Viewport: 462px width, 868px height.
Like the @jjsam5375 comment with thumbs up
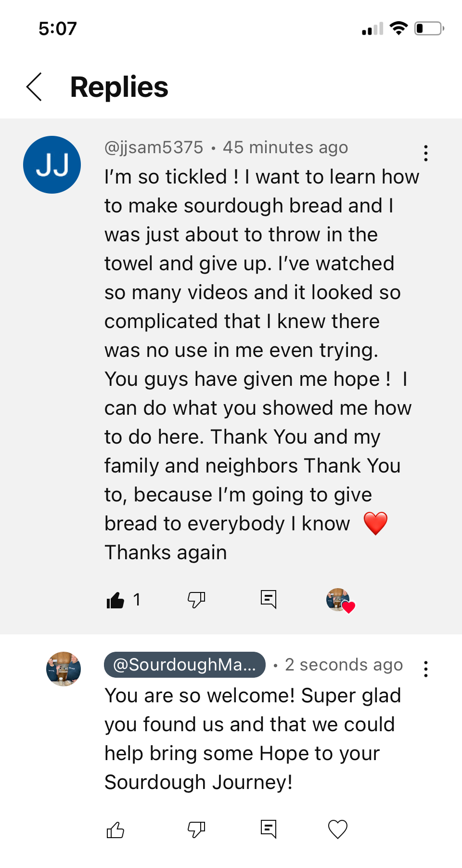pos(115,600)
